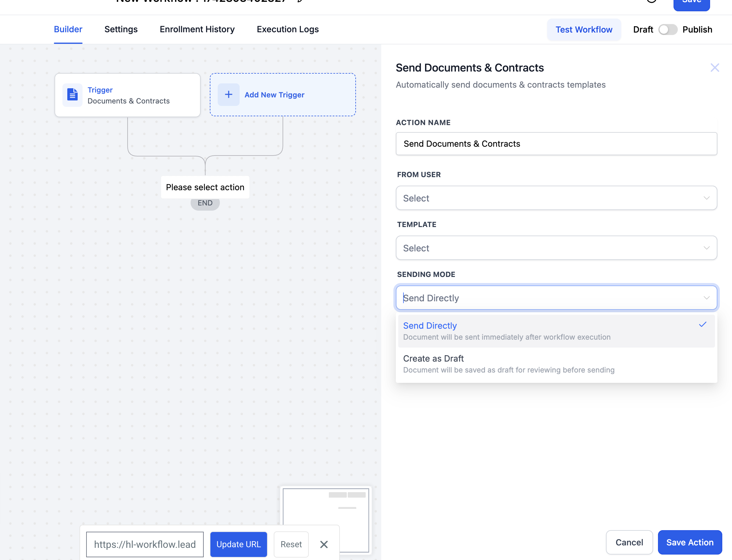Click the END node marker on the canvas
The width and height of the screenshot is (732, 560).
click(205, 203)
